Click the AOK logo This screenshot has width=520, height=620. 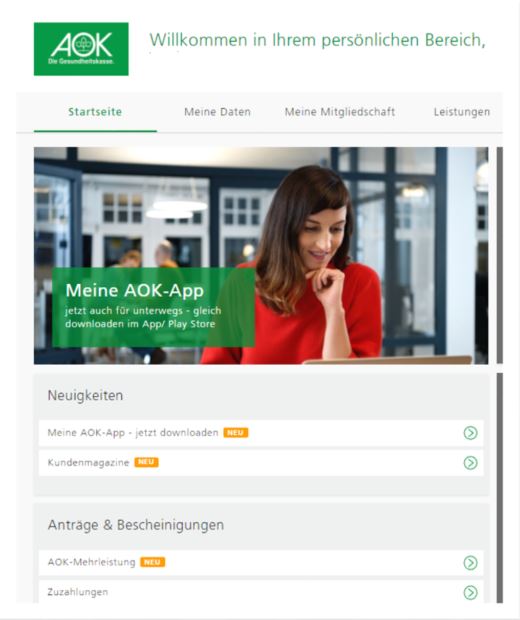coord(81,49)
